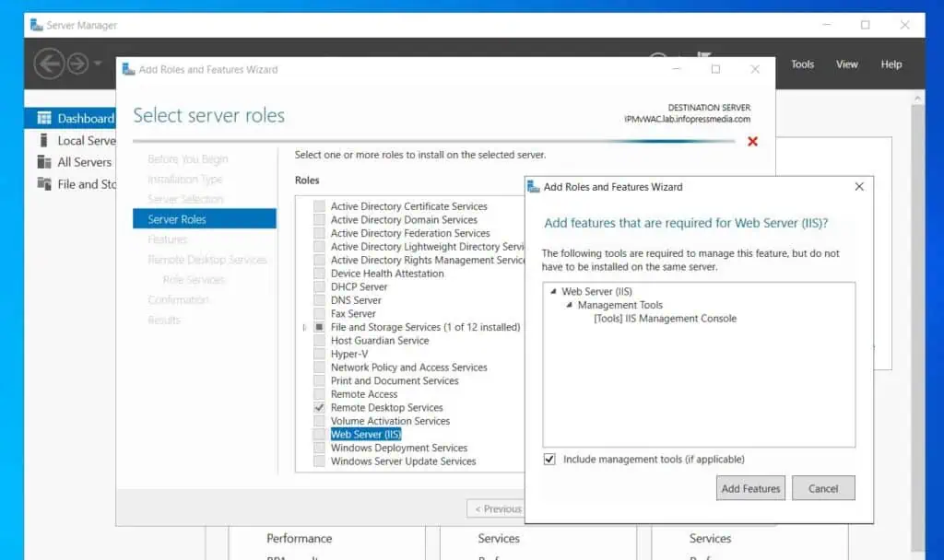Image resolution: width=944 pixels, height=560 pixels.
Task: Click the small confirmation dialog title icon
Action: click(534, 187)
